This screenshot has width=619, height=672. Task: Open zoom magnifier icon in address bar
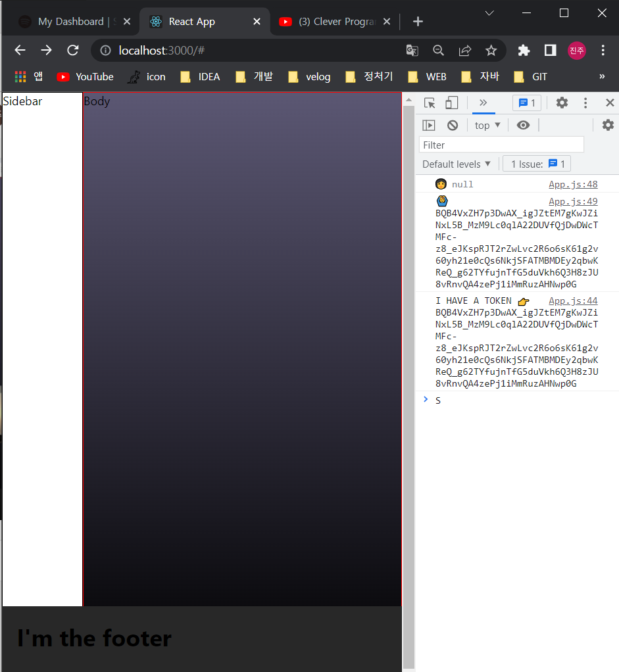pos(438,51)
